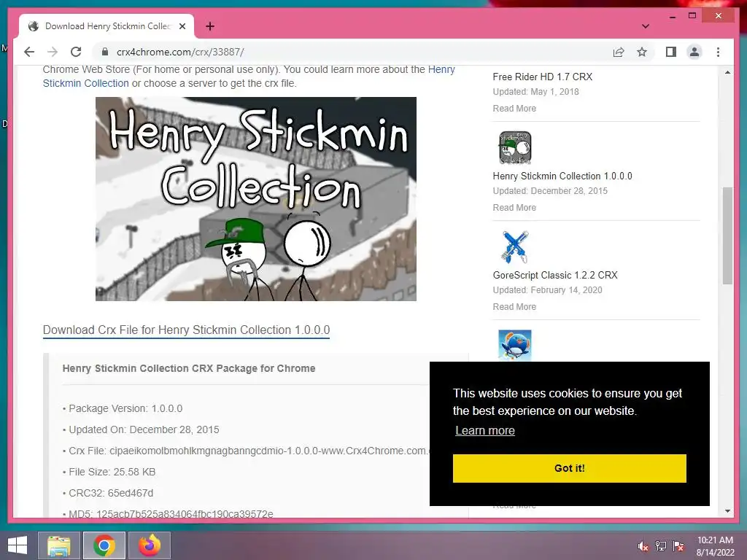Share this page using the share icon
Screen dimensions: 747x560
click(619, 52)
